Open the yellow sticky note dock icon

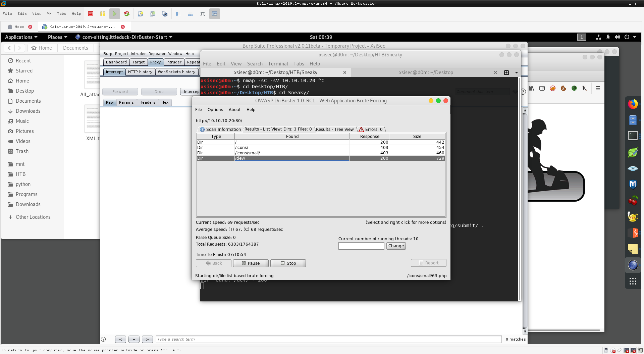tap(633, 249)
